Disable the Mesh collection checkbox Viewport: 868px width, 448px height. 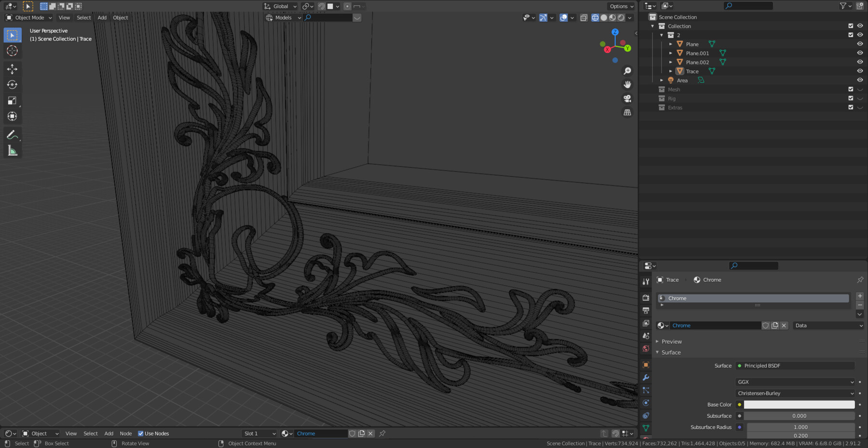tap(851, 89)
